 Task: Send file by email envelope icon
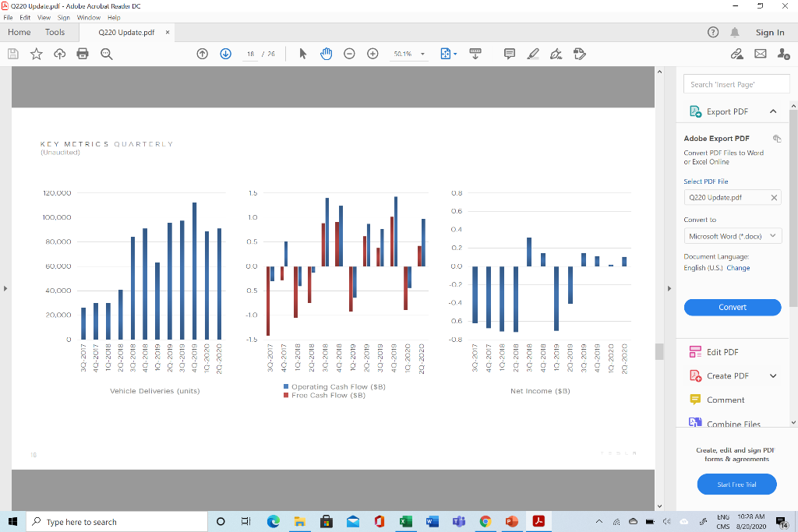761,54
